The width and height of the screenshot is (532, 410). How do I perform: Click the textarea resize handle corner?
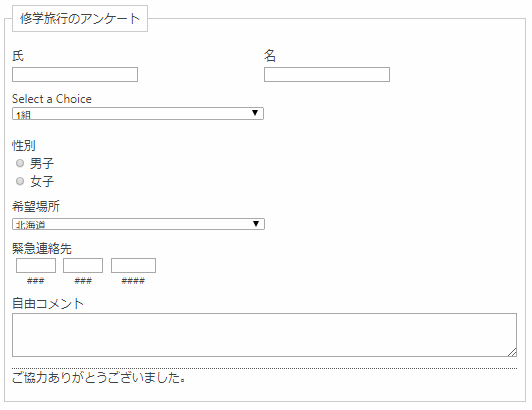512,352
